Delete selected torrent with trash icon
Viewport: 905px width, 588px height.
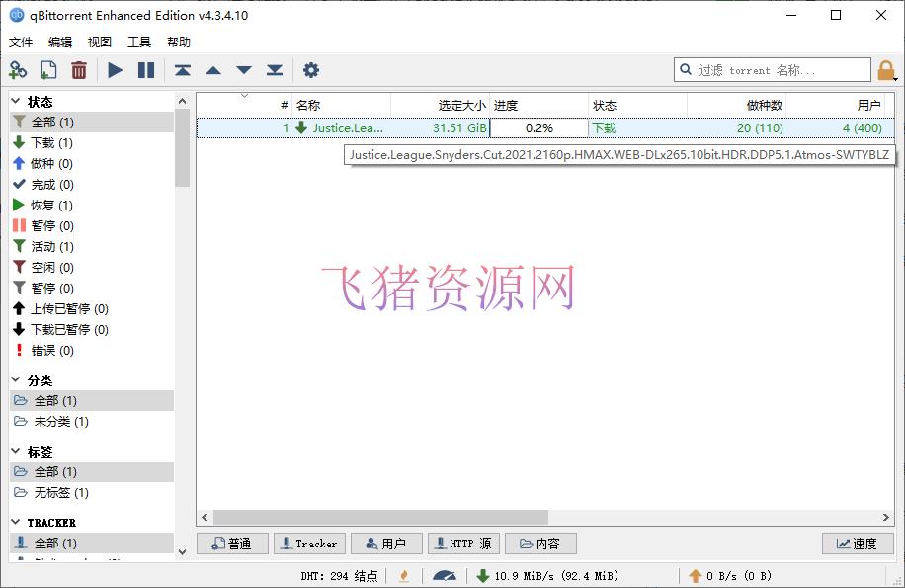[x=79, y=70]
